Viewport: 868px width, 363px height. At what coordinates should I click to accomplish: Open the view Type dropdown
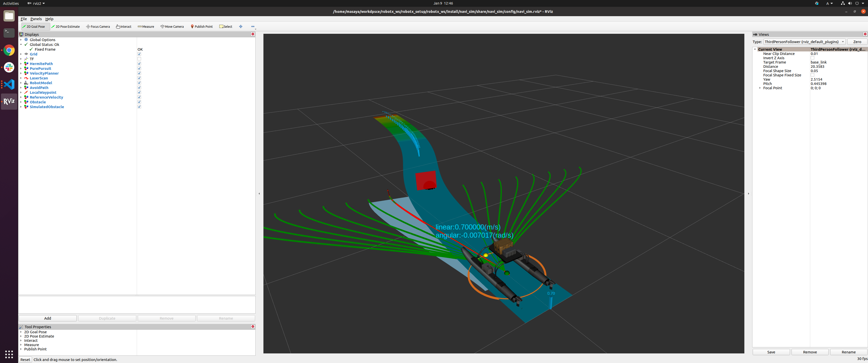(804, 42)
